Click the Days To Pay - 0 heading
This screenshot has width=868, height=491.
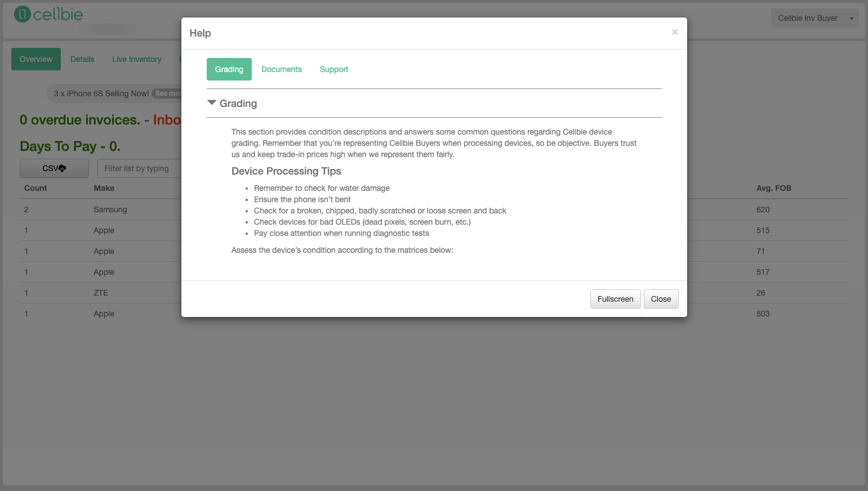coord(70,146)
